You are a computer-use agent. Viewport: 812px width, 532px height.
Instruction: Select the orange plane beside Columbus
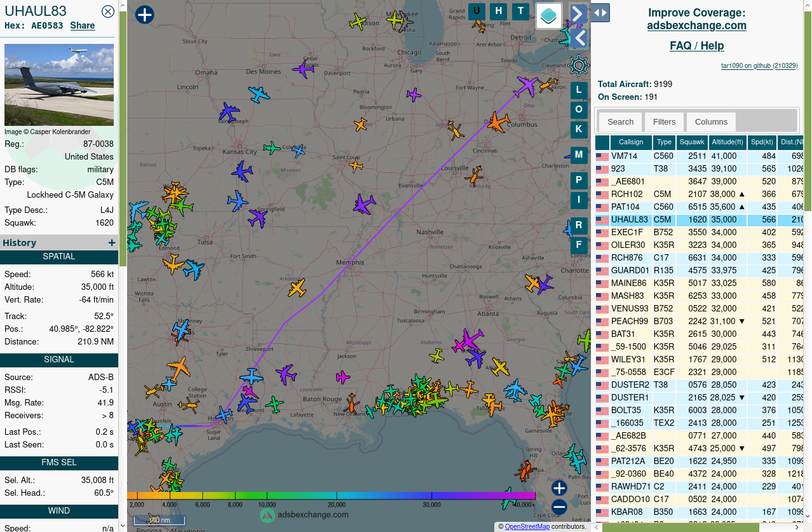pyautogui.click(x=498, y=121)
